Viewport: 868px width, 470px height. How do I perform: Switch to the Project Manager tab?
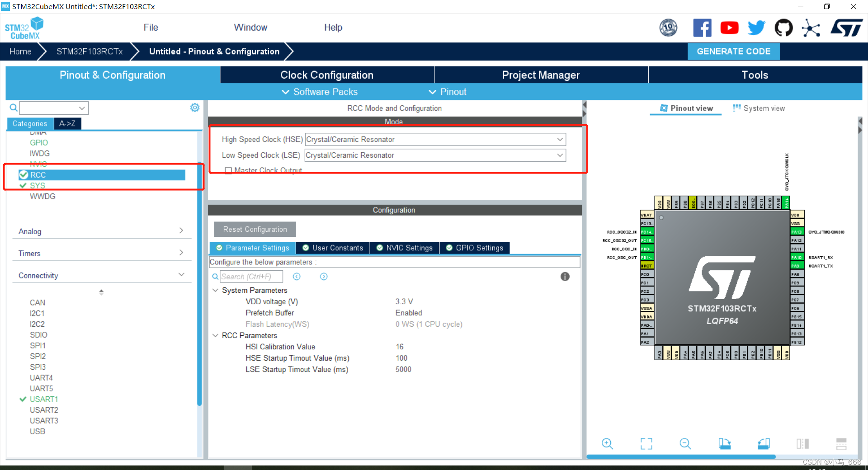(541, 75)
